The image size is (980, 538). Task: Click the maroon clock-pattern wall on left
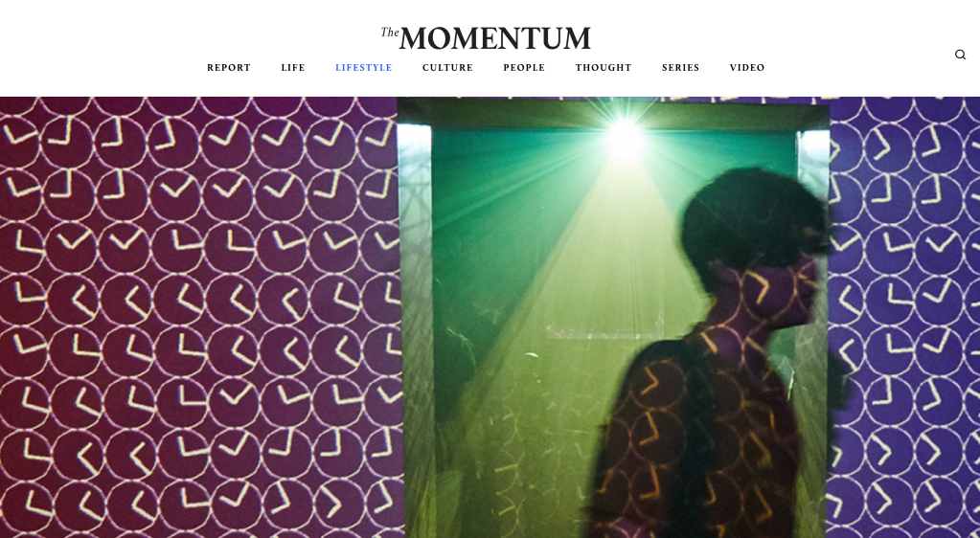[x=197, y=318]
